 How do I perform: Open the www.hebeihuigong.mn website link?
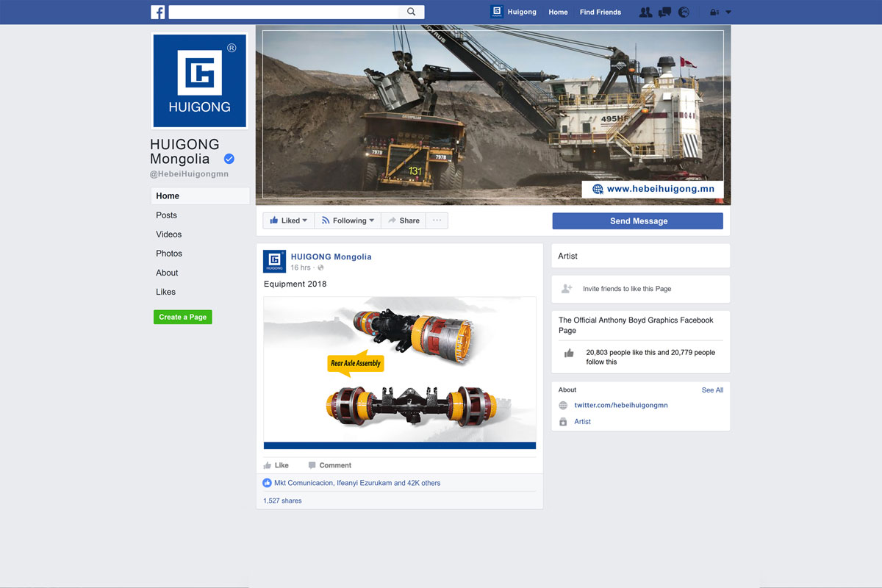660,189
